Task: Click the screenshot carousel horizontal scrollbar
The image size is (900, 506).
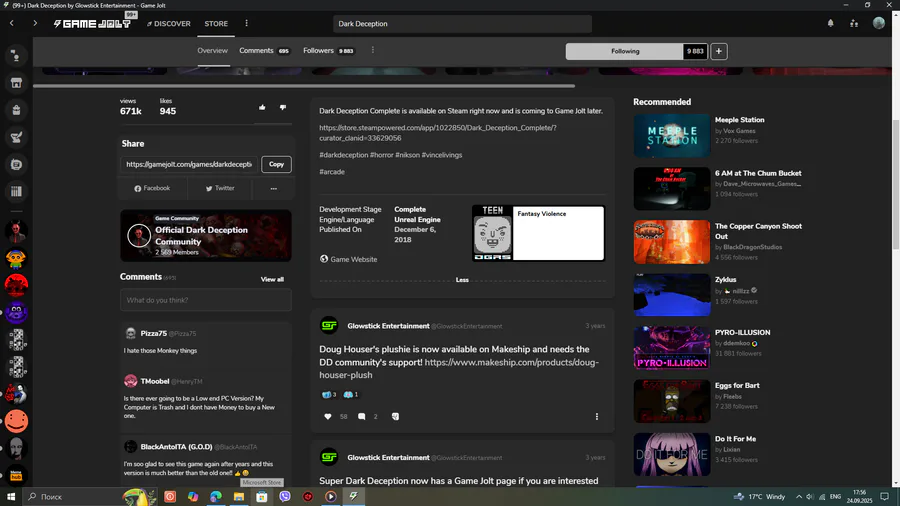Action: 304,86
